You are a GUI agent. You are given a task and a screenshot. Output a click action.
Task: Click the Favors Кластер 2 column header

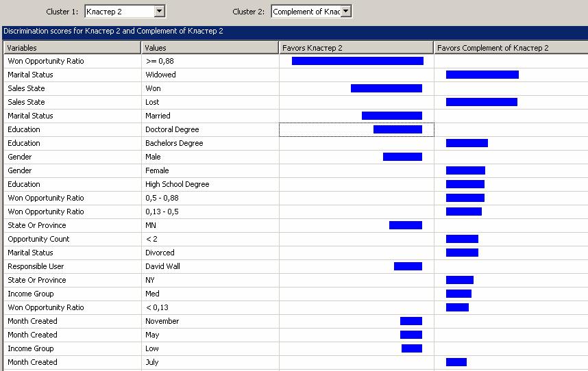[x=356, y=48]
